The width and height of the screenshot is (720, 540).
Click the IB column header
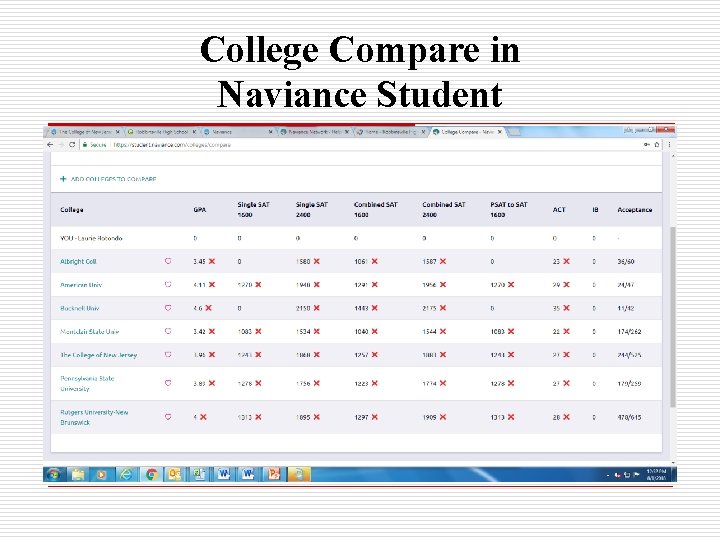point(595,209)
